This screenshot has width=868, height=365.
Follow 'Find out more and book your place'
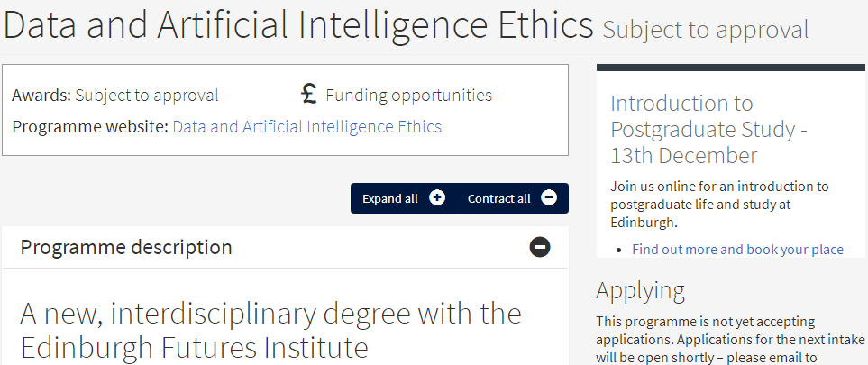pyautogui.click(x=737, y=250)
